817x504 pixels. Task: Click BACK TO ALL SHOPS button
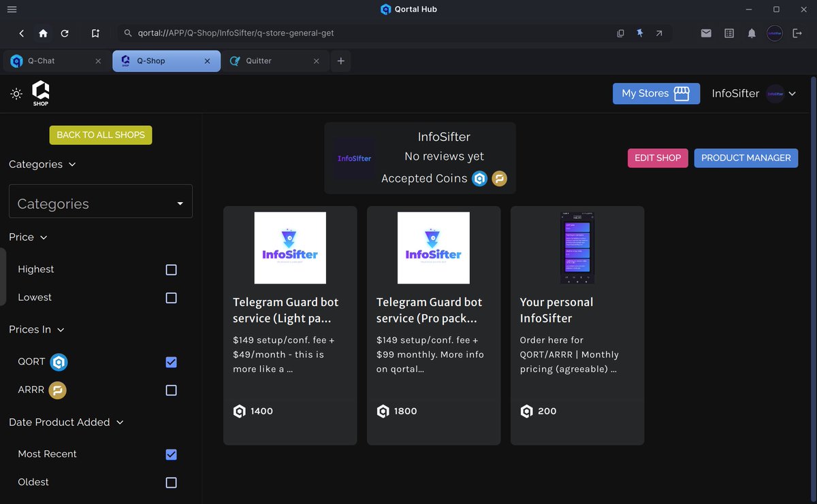coord(101,135)
